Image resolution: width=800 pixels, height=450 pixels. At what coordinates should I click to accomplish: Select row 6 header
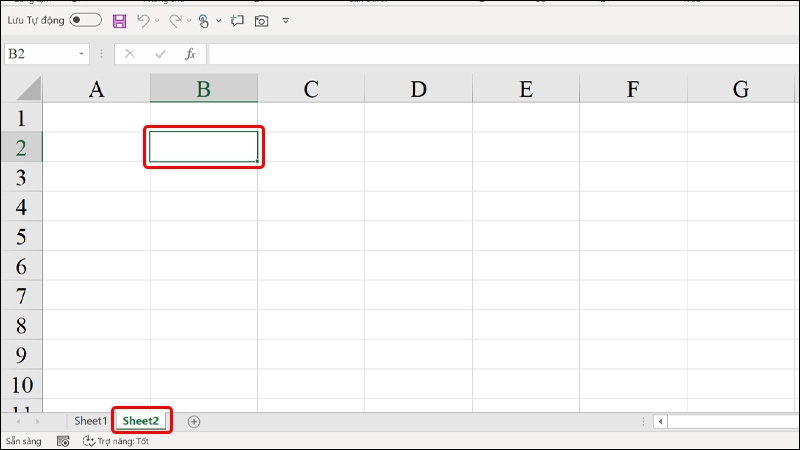coord(21,266)
